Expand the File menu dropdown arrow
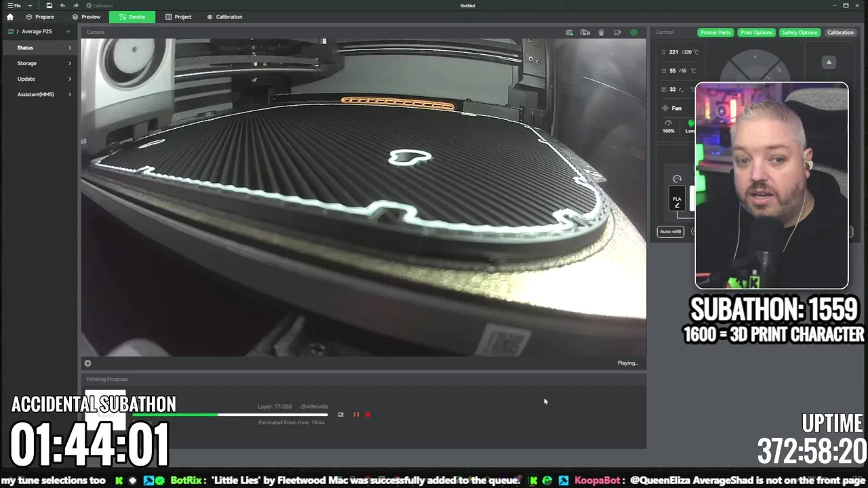Screen dimensions: 868x488 [30, 5]
